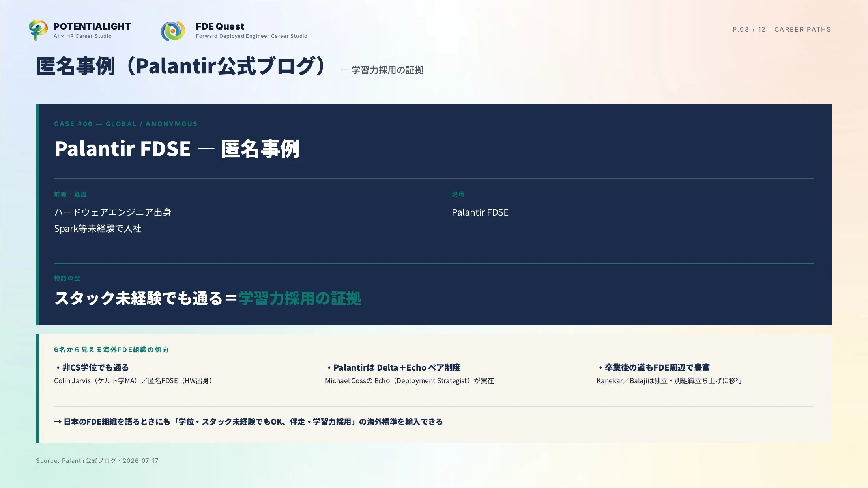
Task: Select the 'Colin Jarvis（ケルト学MA）' detail line
Action: pos(135,381)
